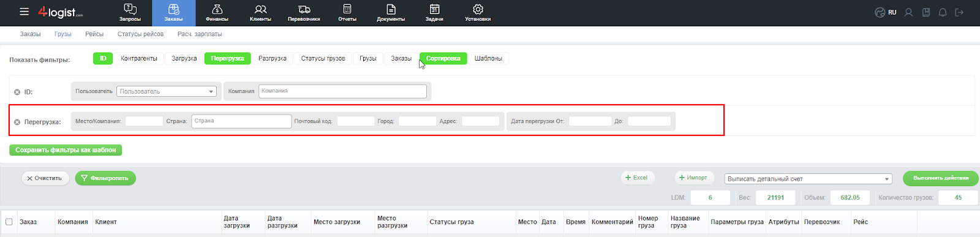Open the Документы section
This screenshot has height=237, width=980.
click(x=391, y=13)
